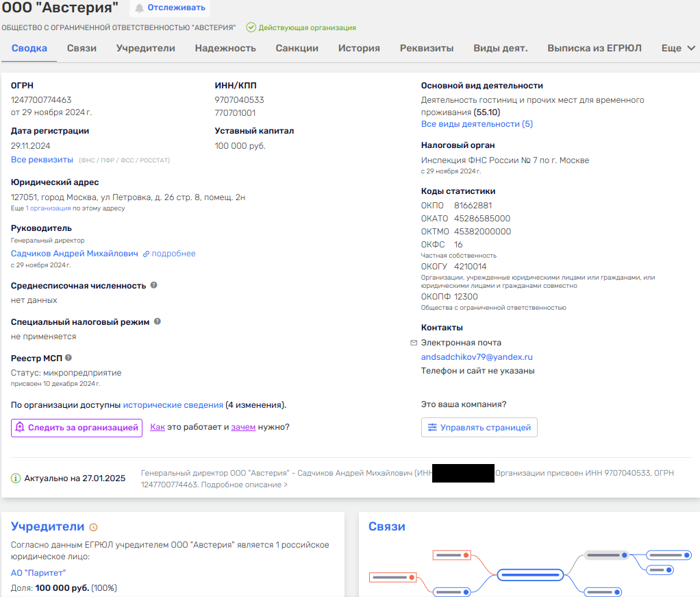The width and height of the screenshot is (700, 597).
Task: Click the clock icon next to Учредители heading
Action: [93, 527]
